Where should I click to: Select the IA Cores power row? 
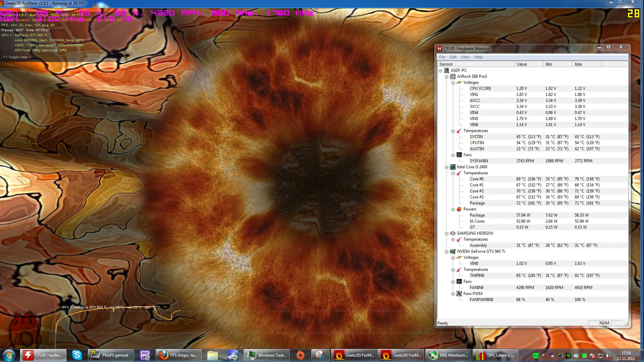click(x=548, y=221)
